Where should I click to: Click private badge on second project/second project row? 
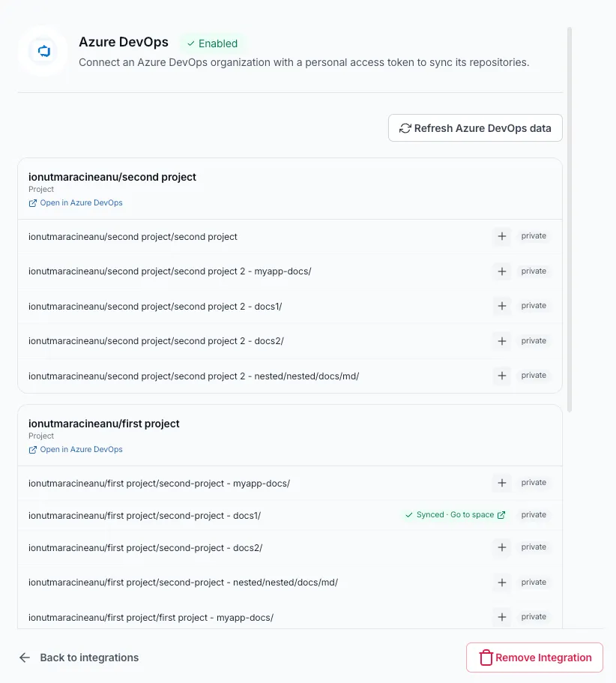point(534,235)
